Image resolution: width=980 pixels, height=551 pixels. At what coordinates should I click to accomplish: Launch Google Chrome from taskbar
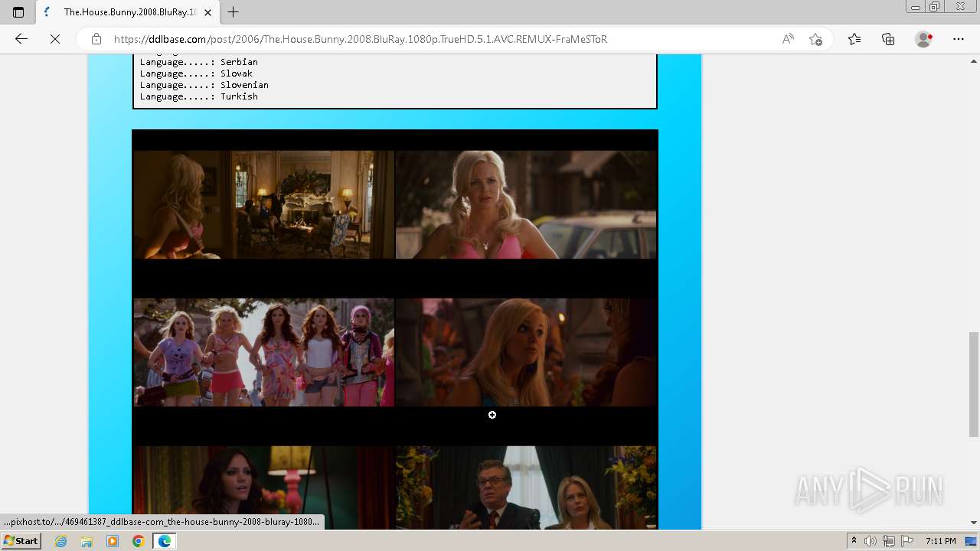coord(138,541)
